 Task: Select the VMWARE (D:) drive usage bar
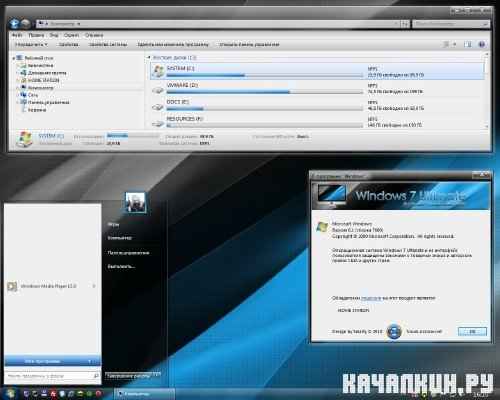coord(265,92)
